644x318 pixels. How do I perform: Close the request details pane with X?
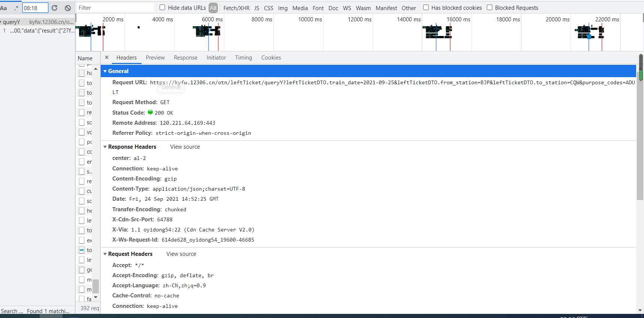pos(107,57)
